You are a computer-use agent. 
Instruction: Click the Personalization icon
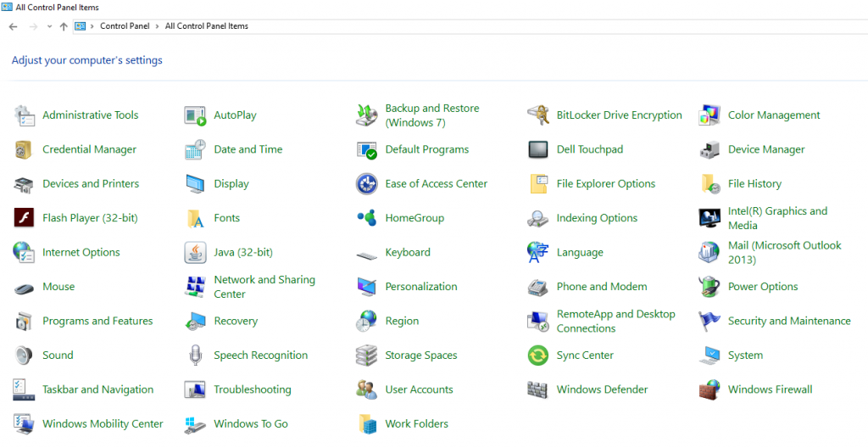pos(366,287)
